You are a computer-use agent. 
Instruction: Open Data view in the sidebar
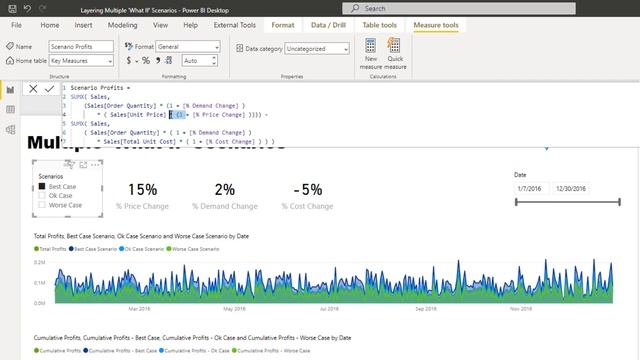click(x=10, y=109)
